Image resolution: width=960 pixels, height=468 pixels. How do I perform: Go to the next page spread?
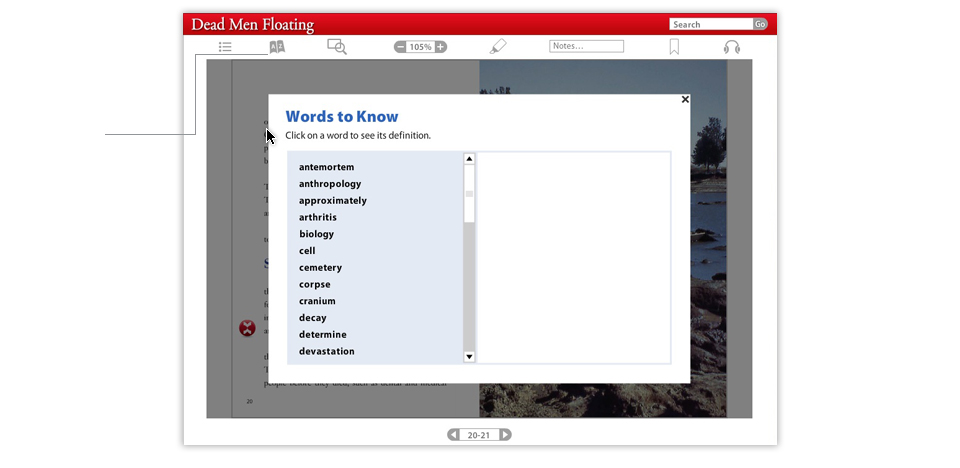(505, 435)
